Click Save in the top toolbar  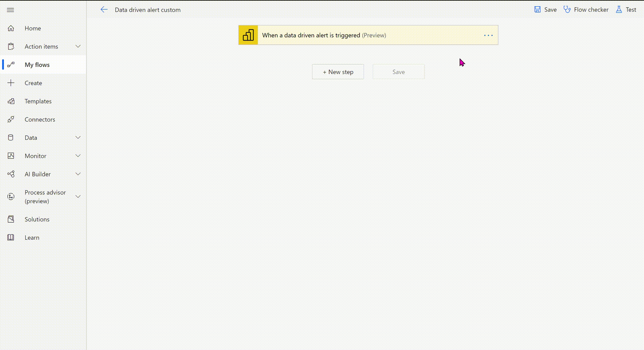545,10
